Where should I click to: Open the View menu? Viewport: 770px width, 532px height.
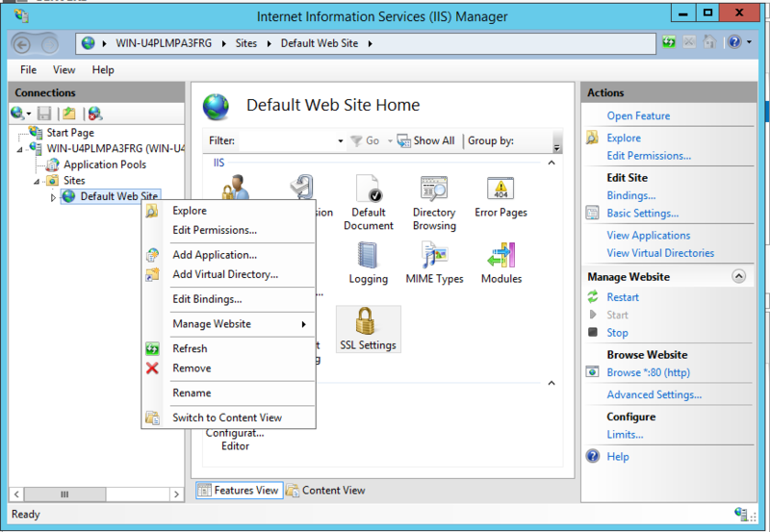pos(64,69)
